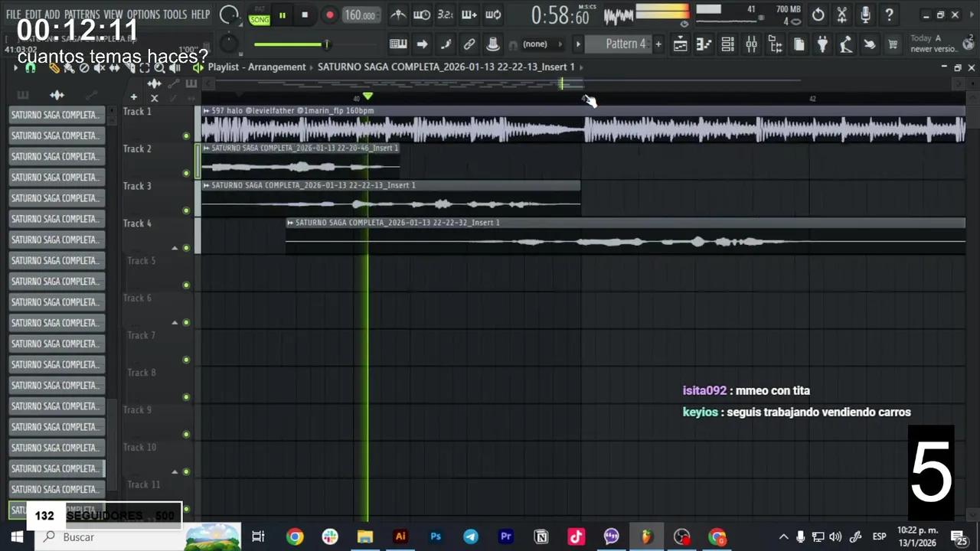Add a new pattern with plus button
Viewport: 980px width, 551px height.
coord(658,44)
